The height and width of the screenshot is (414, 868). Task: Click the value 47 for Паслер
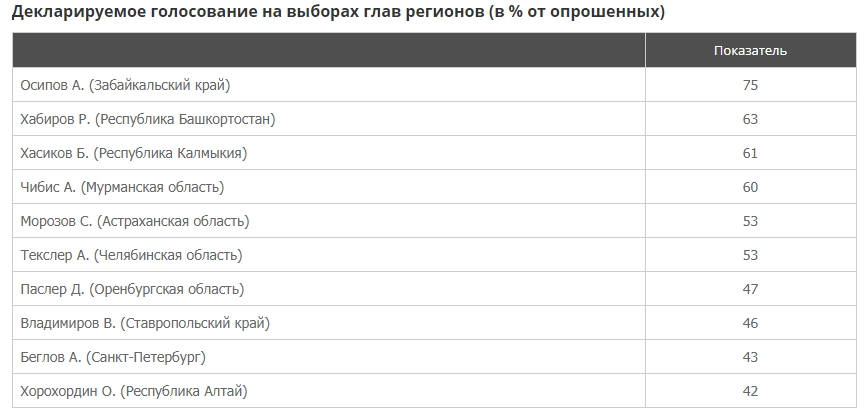750,289
